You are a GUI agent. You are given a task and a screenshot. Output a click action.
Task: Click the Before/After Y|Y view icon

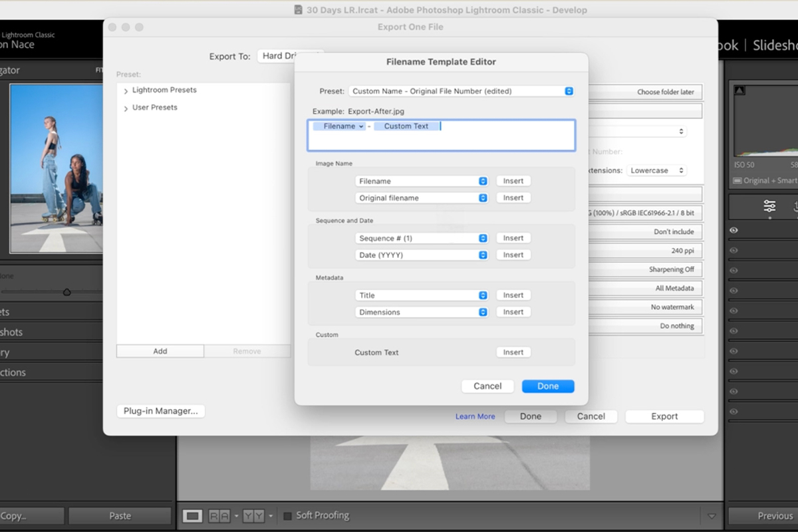pyautogui.click(x=253, y=515)
